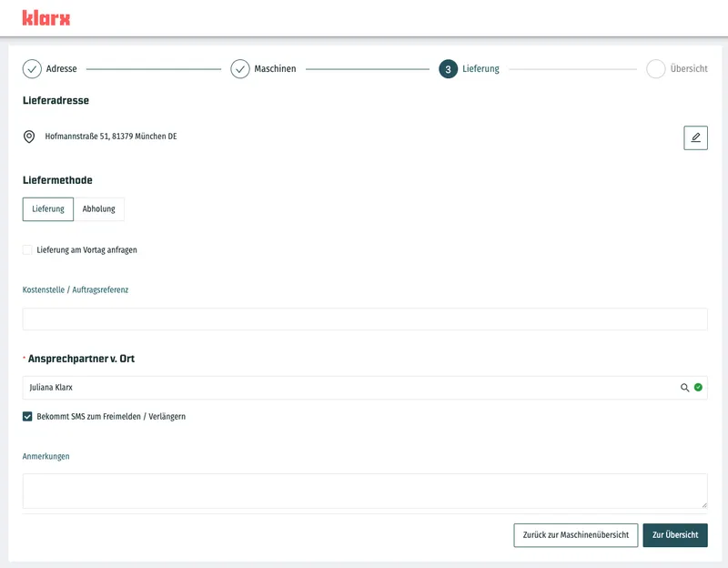The height and width of the screenshot is (568, 728).
Task: Go to the Adresse step
Action: (61, 69)
